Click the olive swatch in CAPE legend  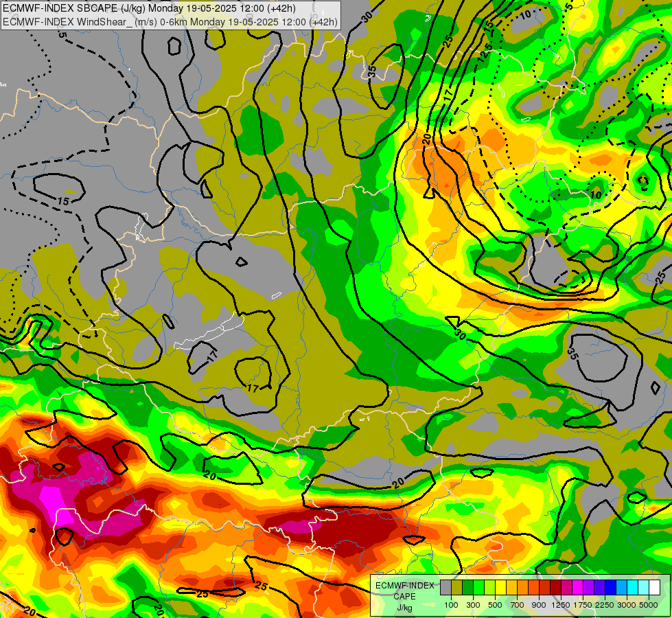coord(457,588)
